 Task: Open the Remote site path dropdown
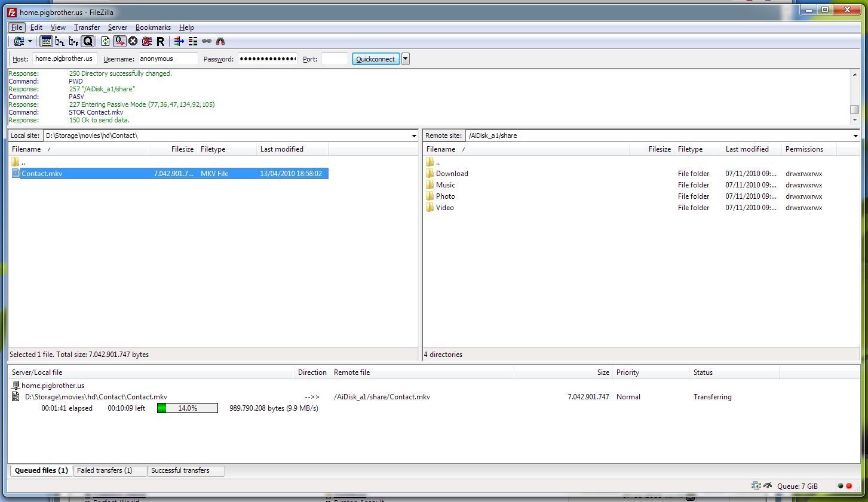(855, 136)
